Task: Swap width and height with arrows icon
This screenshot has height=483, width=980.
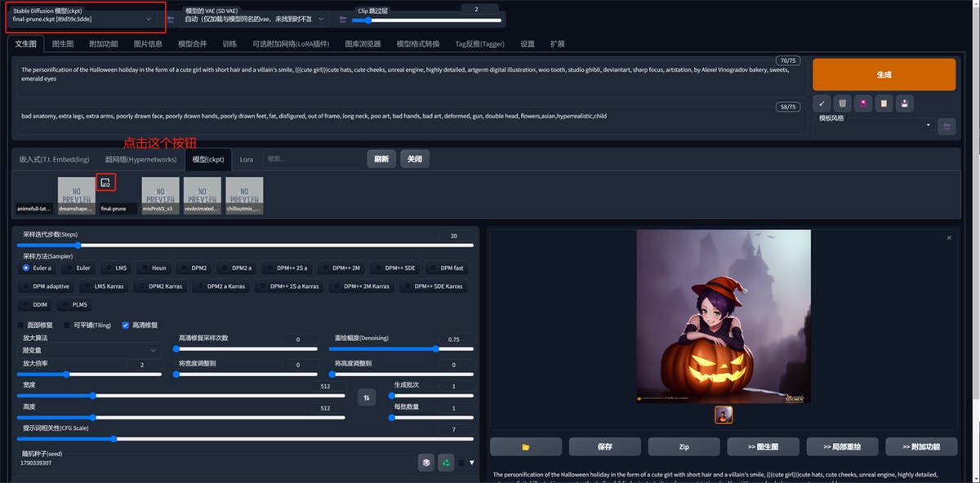Action: pos(367,397)
